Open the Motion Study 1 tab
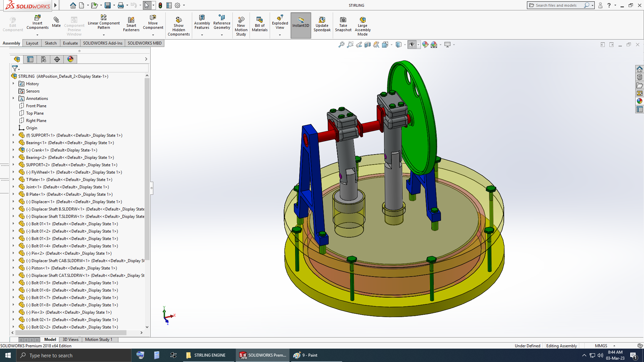The height and width of the screenshot is (362, 644). coord(99,340)
